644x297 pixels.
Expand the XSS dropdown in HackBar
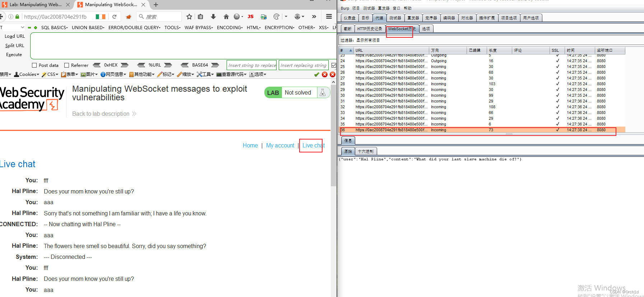pyautogui.click(x=324, y=27)
